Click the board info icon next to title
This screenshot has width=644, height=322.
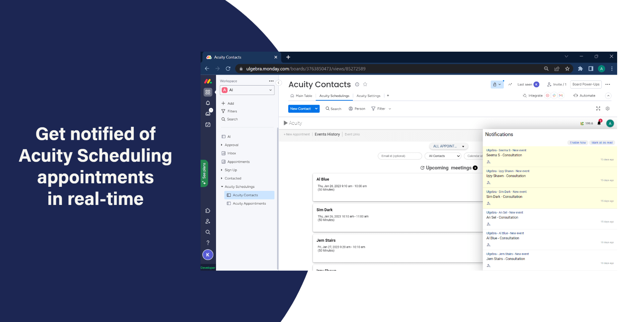tap(357, 85)
